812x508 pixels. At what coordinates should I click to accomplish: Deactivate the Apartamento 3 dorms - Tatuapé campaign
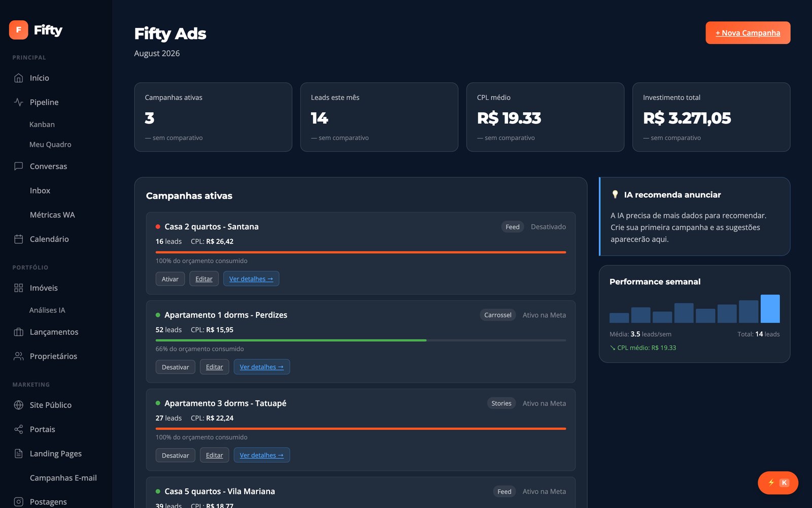coord(175,455)
